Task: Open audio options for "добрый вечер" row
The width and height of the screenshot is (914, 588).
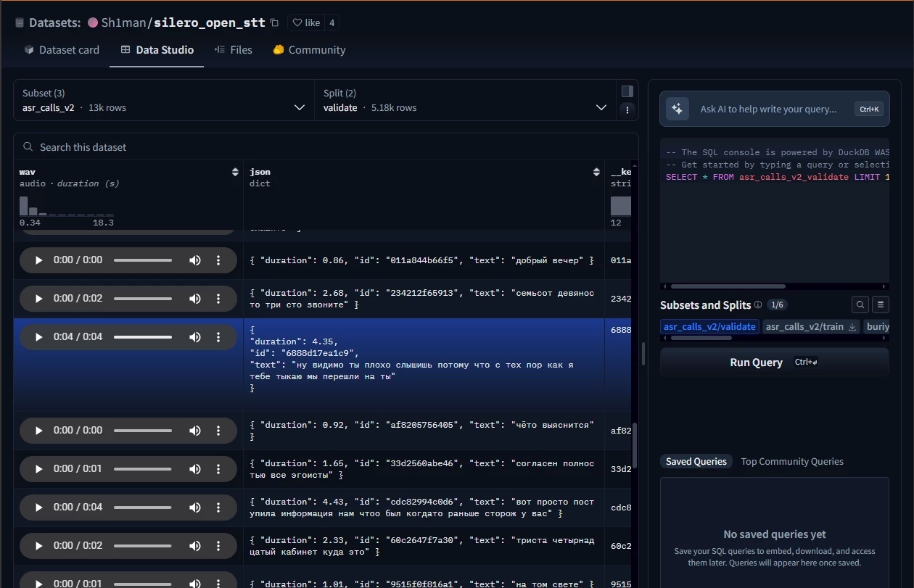Action: (x=218, y=260)
